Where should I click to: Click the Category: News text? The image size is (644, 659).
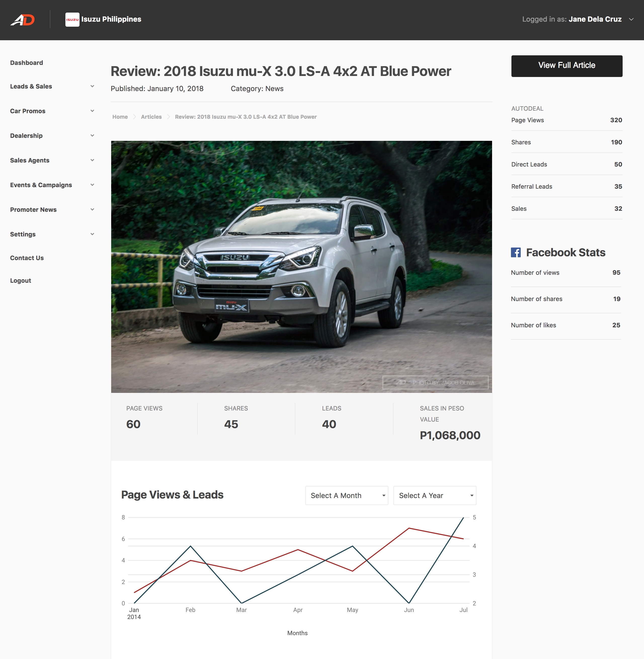point(257,89)
